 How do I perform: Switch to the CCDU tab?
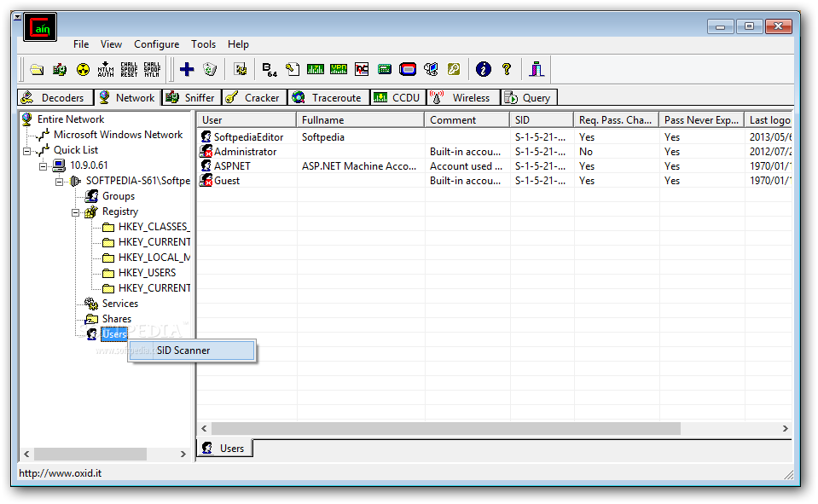(398, 97)
